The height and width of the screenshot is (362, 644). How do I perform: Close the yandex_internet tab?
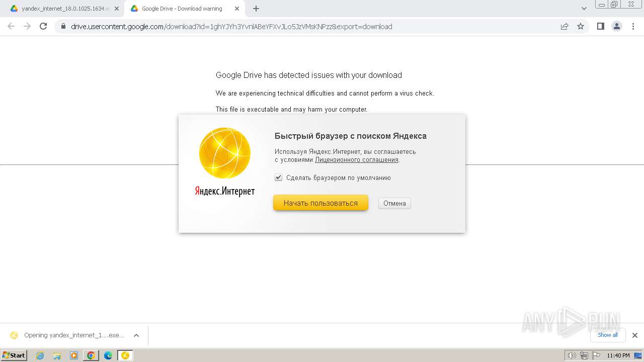point(117,9)
